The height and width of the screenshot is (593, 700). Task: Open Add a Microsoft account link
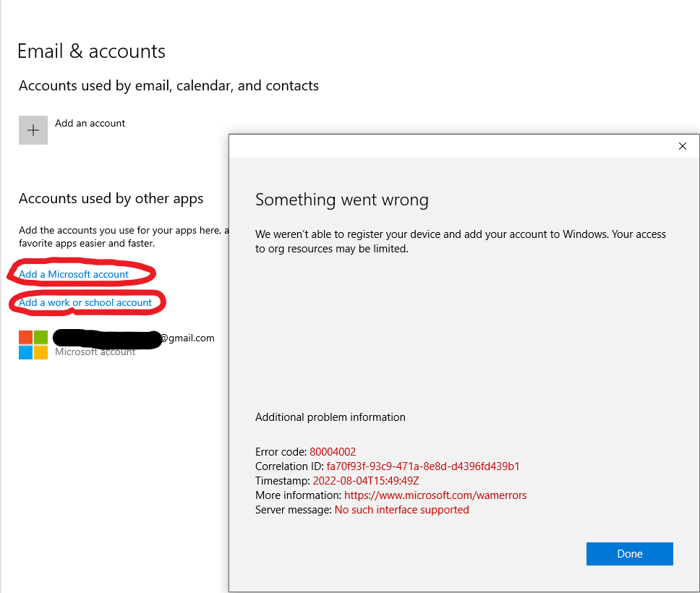74,274
